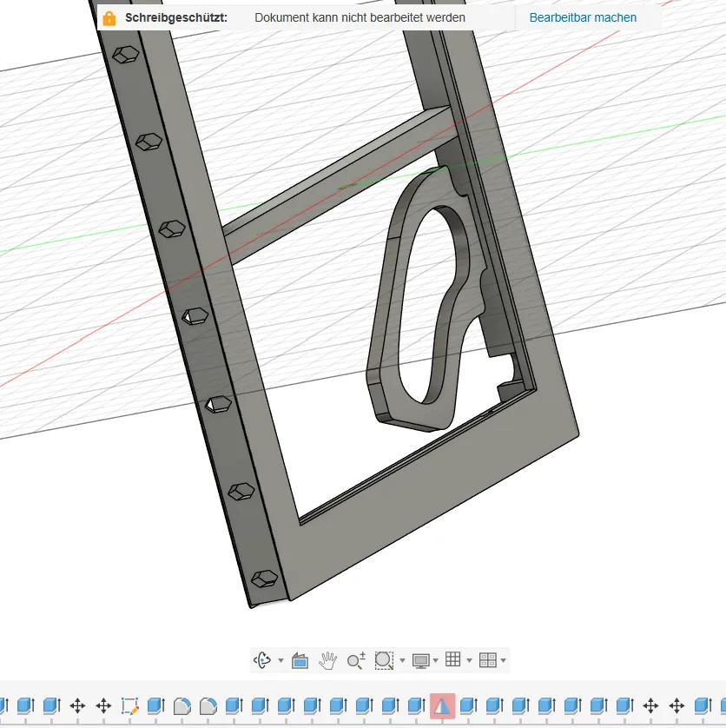Click the 'Schreibgeschützt:' label
Viewport: 726px width, 728px height.
[x=176, y=17]
